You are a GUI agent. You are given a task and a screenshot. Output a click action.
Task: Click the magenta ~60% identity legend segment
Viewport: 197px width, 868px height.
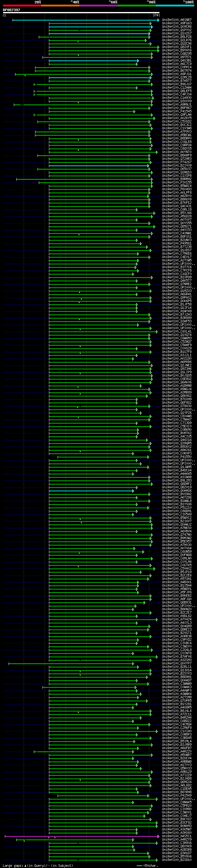(x=98, y=6)
